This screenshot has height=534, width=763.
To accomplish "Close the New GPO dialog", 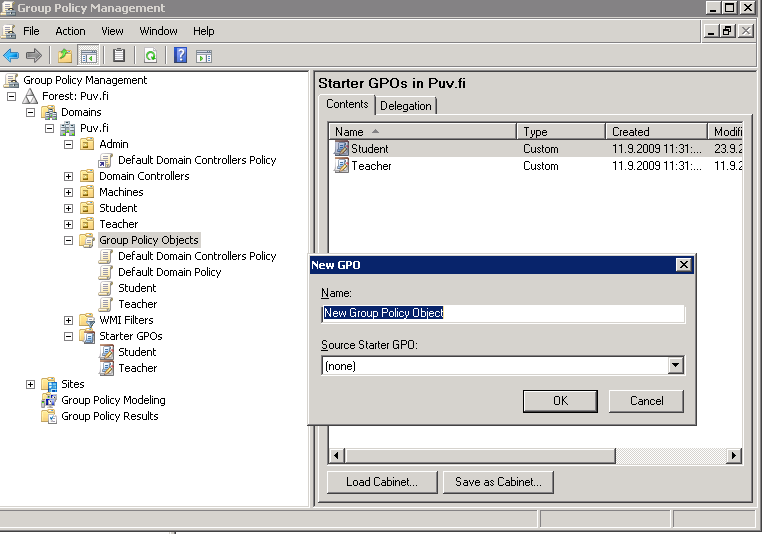I will (x=684, y=265).
